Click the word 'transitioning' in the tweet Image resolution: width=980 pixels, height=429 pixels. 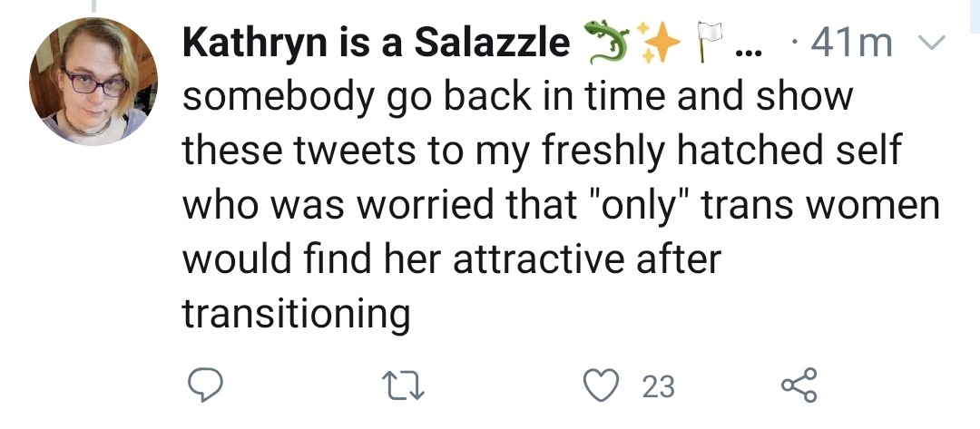[296, 314]
